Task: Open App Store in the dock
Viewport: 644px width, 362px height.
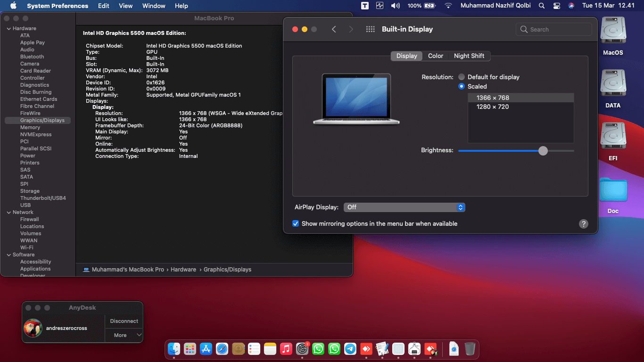Action: 206,349
